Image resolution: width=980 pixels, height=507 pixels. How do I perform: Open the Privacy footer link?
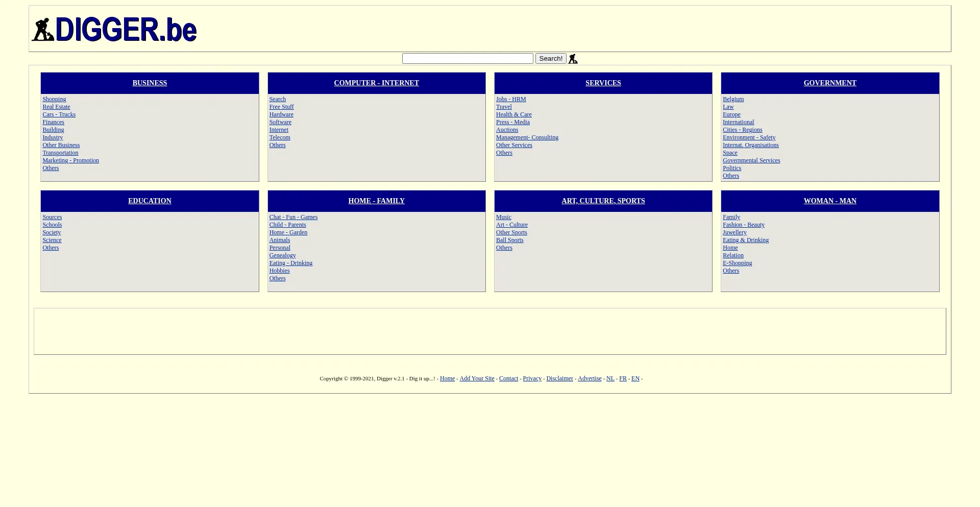click(x=532, y=378)
